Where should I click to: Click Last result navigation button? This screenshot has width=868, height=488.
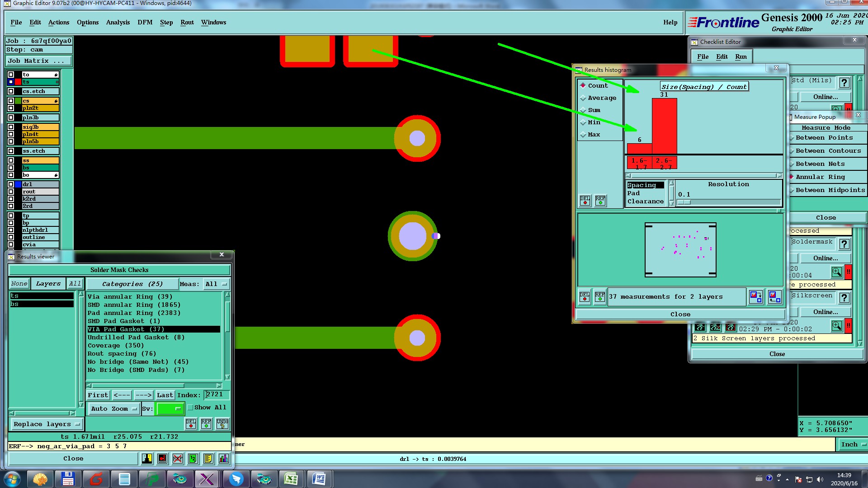coord(165,395)
